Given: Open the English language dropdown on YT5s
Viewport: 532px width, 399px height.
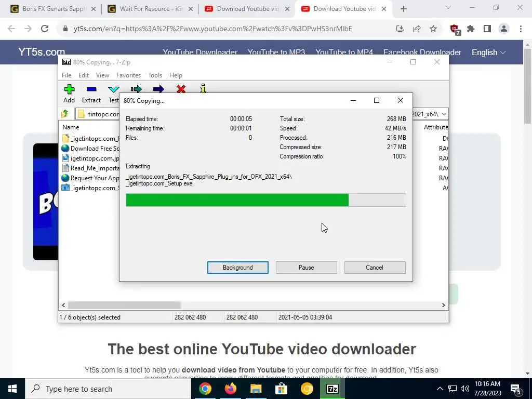Looking at the screenshot, I should [488, 52].
